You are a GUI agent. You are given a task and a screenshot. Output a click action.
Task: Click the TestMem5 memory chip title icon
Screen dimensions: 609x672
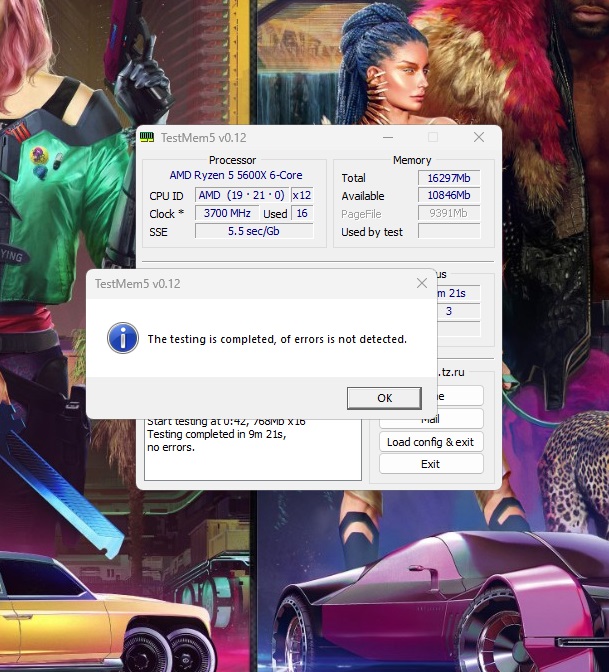pyautogui.click(x=147, y=137)
